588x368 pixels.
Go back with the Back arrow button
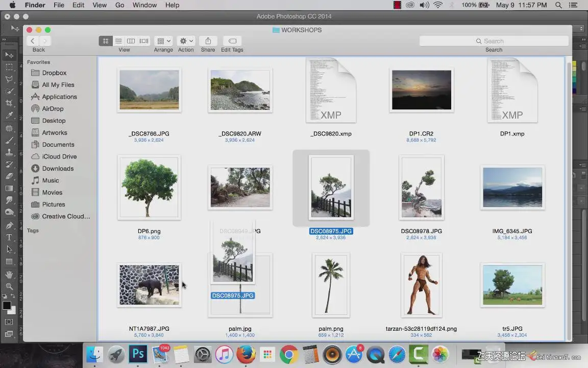click(33, 41)
